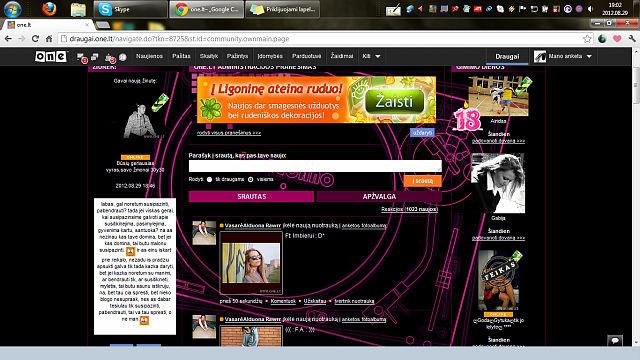This screenshot has width=640, height=360.
Task: Open friend requests icon with red badge
Action: pyautogui.click(x=110, y=58)
